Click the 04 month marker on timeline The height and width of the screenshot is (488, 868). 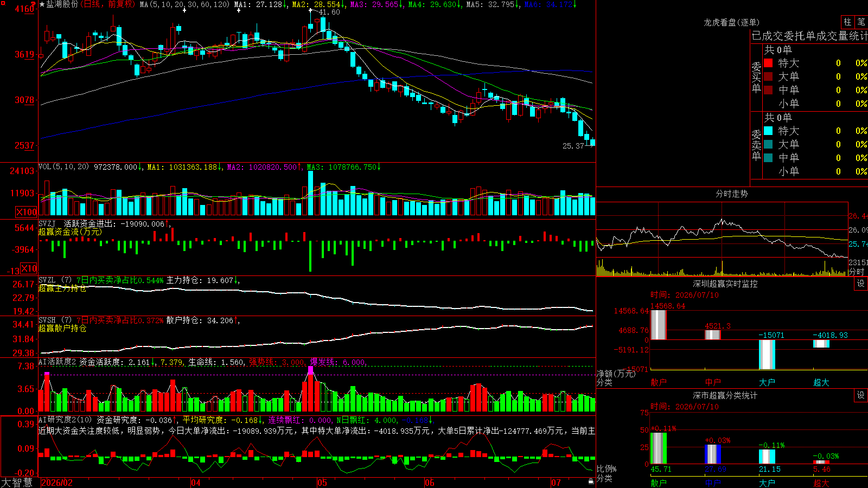(x=195, y=483)
